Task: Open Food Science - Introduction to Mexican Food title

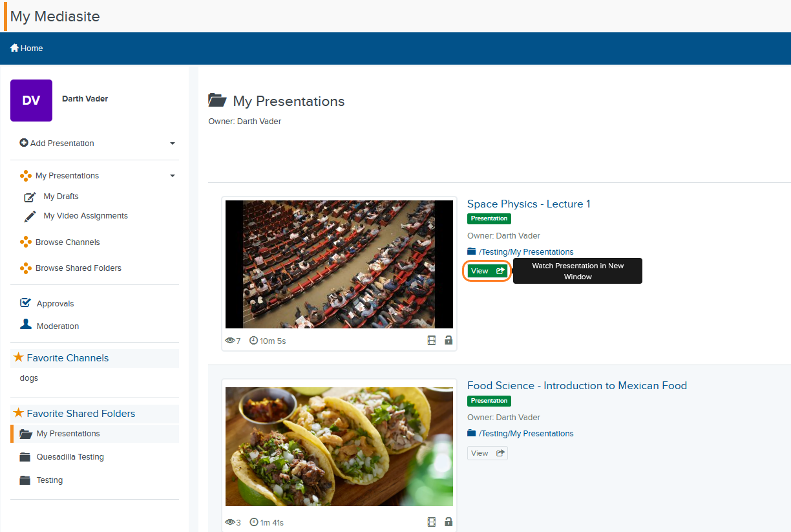Action: pyautogui.click(x=577, y=386)
